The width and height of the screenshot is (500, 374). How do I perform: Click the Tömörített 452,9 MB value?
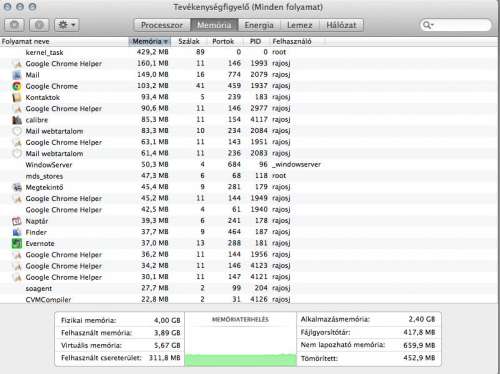pyautogui.click(x=419, y=358)
